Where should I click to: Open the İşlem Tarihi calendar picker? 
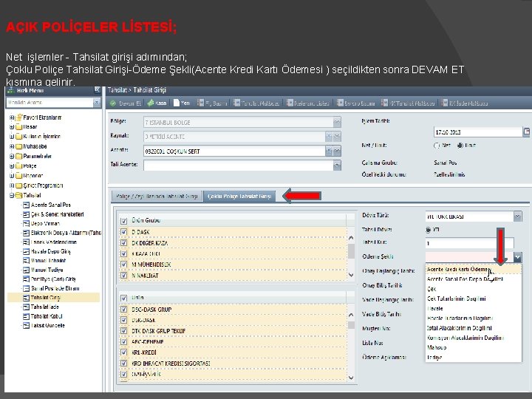pyautogui.click(x=526, y=132)
